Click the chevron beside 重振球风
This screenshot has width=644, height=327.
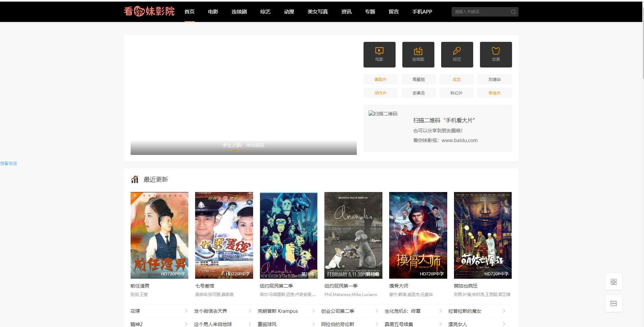[314, 324]
